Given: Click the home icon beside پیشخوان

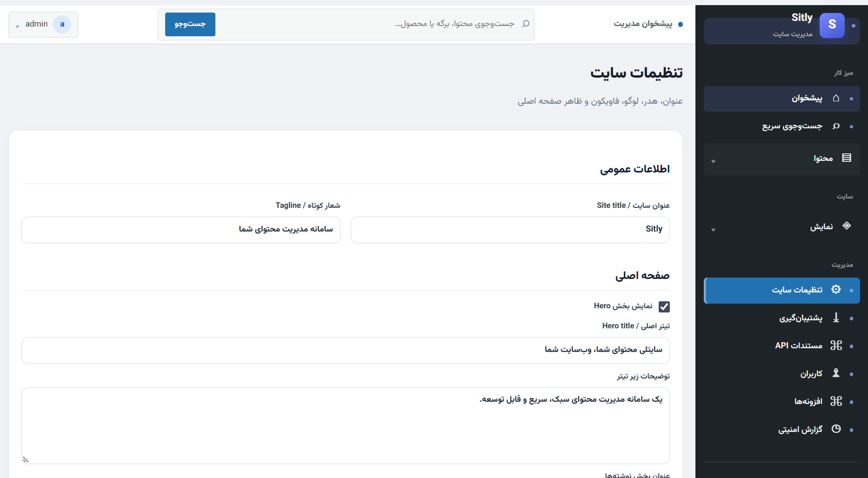Looking at the screenshot, I should 836,98.
